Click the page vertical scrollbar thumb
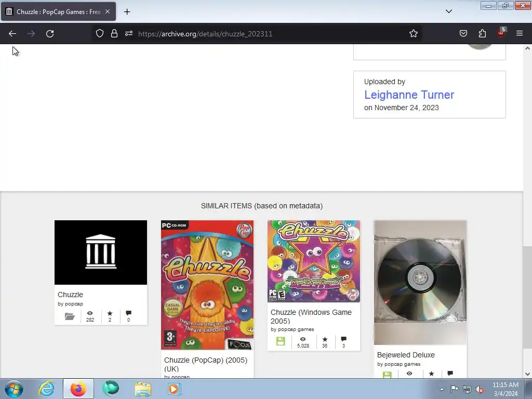Screen dimensions: 532x399 527,297
